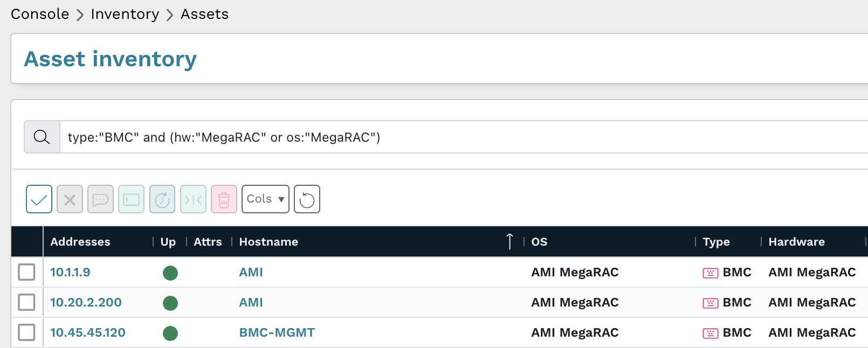Click the delete (trash) icon
This screenshot has width=868, height=348.
click(x=223, y=199)
